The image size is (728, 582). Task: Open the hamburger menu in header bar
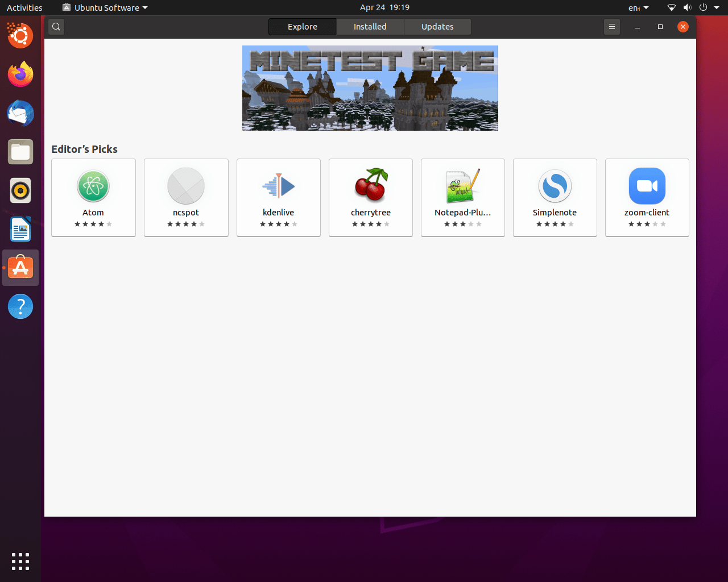point(612,27)
